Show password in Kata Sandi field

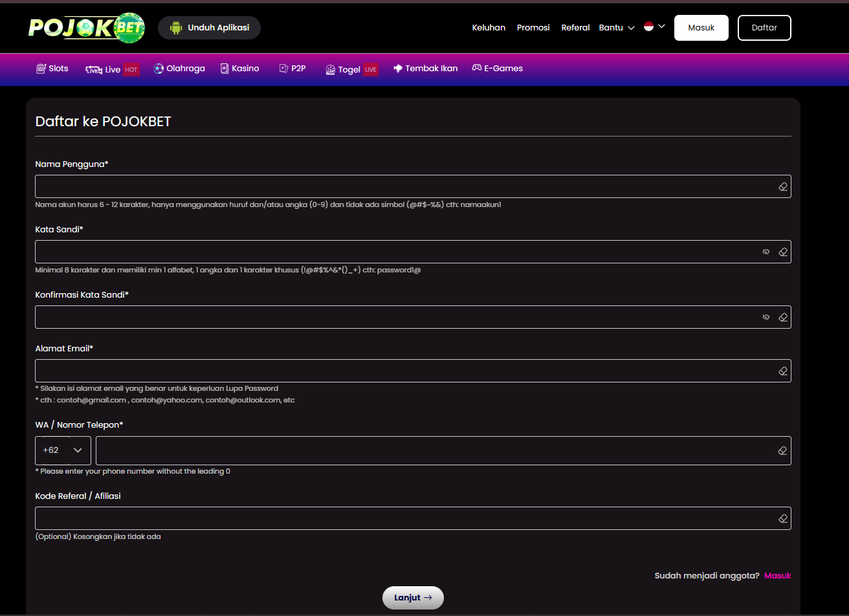click(766, 252)
